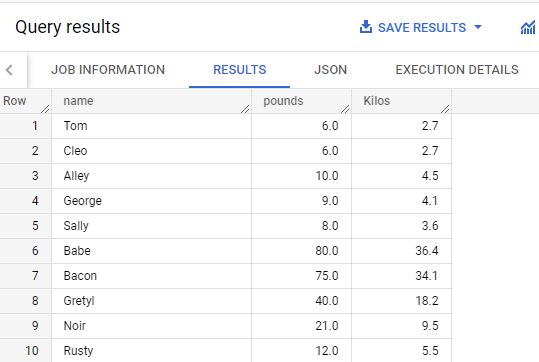
Task: Open the chart exploration icon
Action: pyautogui.click(x=528, y=28)
